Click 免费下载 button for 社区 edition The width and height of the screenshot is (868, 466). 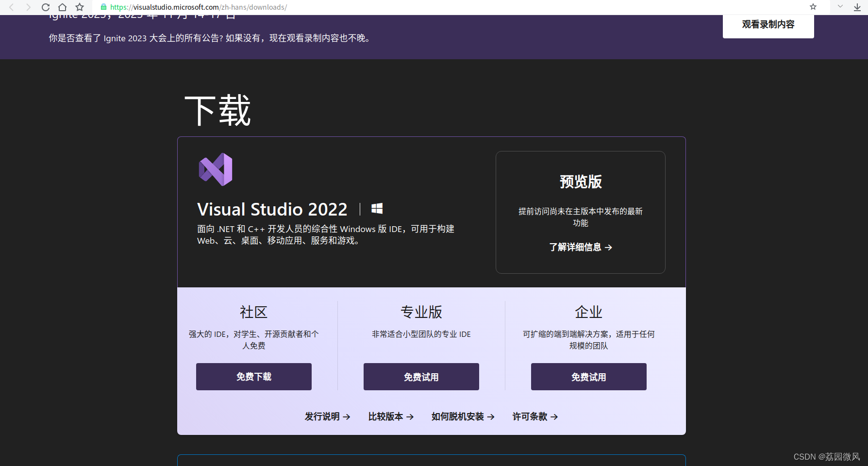254,377
